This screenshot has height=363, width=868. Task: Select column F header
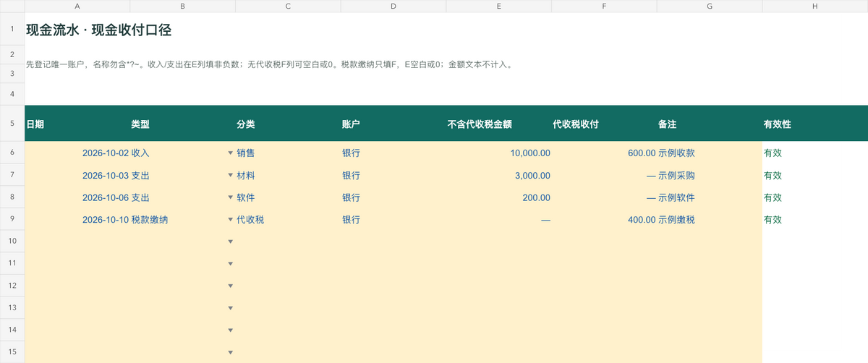pos(604,6)
